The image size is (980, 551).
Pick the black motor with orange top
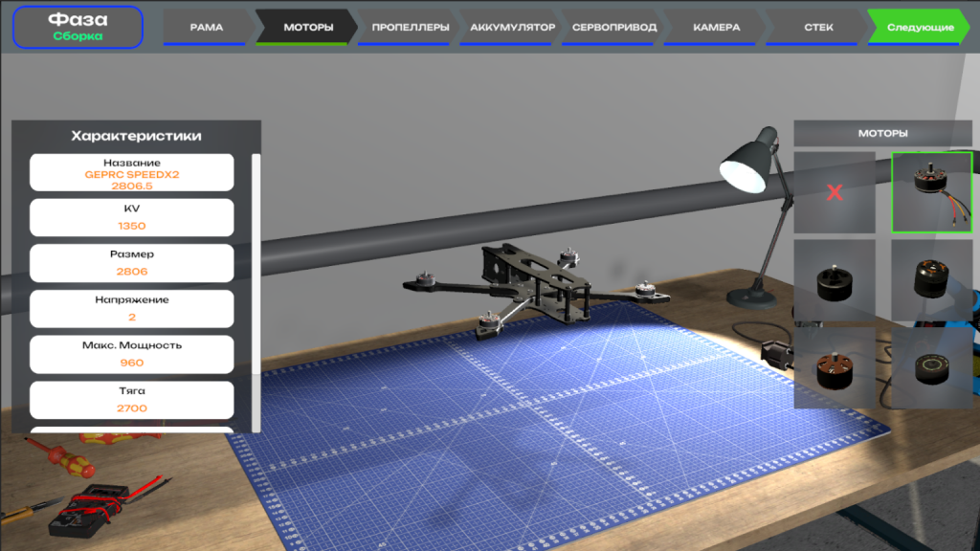pos(931,280)
